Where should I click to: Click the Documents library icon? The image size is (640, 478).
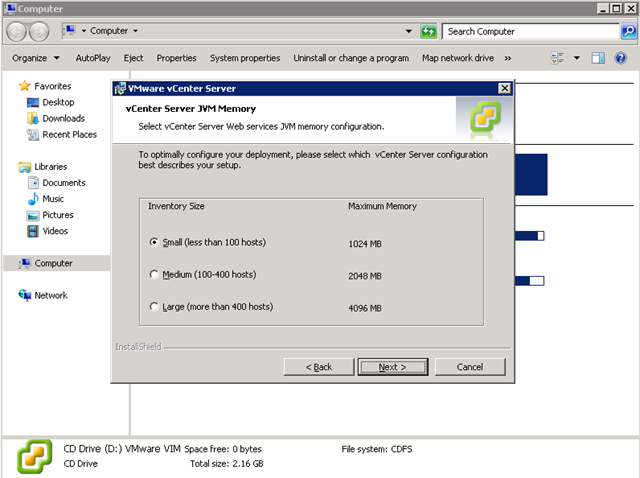(x=33, y=182)
